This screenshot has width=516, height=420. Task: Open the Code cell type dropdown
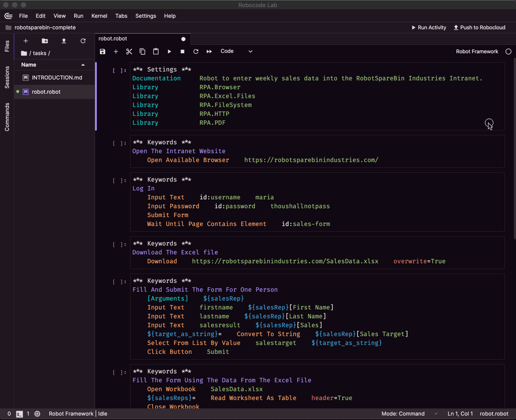[x=236, y=52]
